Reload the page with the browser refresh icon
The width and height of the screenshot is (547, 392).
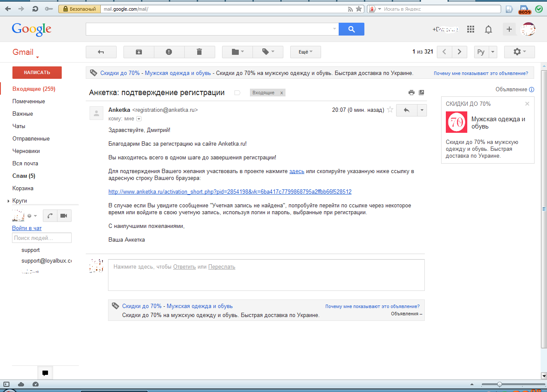36,9
